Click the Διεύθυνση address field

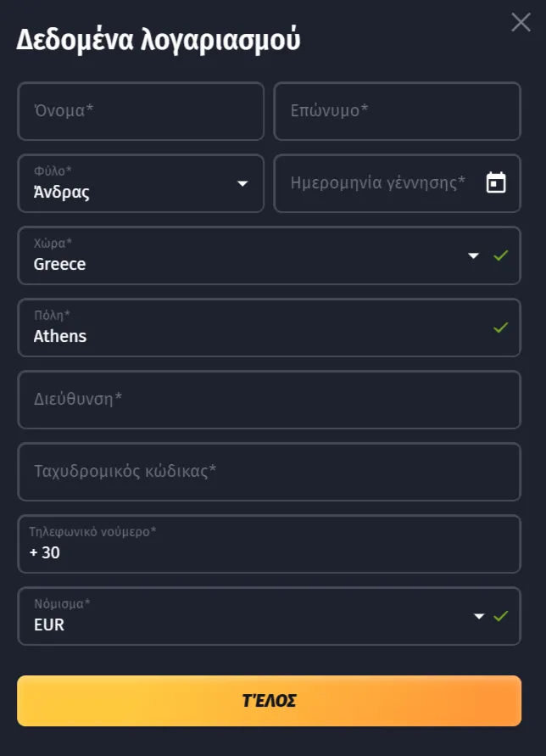point(269,400)
